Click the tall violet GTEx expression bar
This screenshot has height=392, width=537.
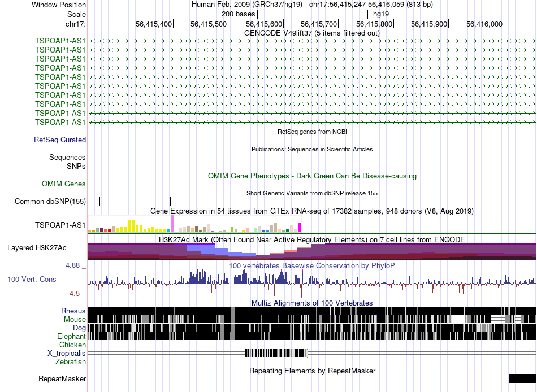click(x=172, y=224)
